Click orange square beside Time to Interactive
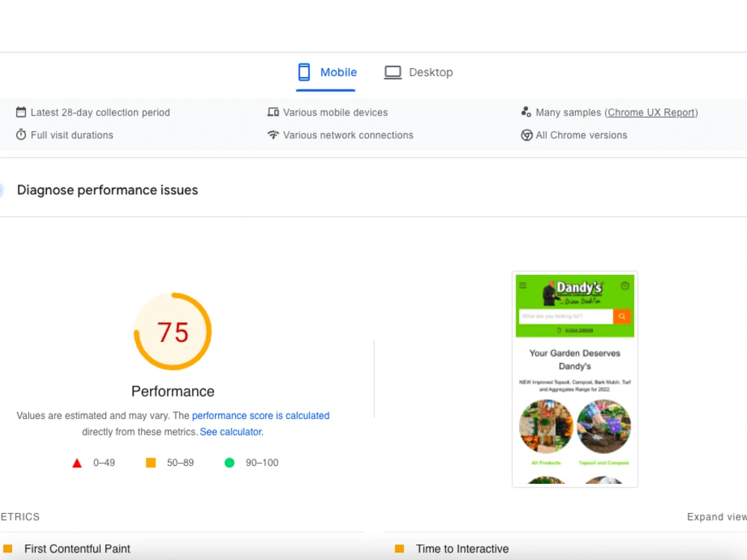This screenshot has height=560, width=747. click(x=400, y=549)
